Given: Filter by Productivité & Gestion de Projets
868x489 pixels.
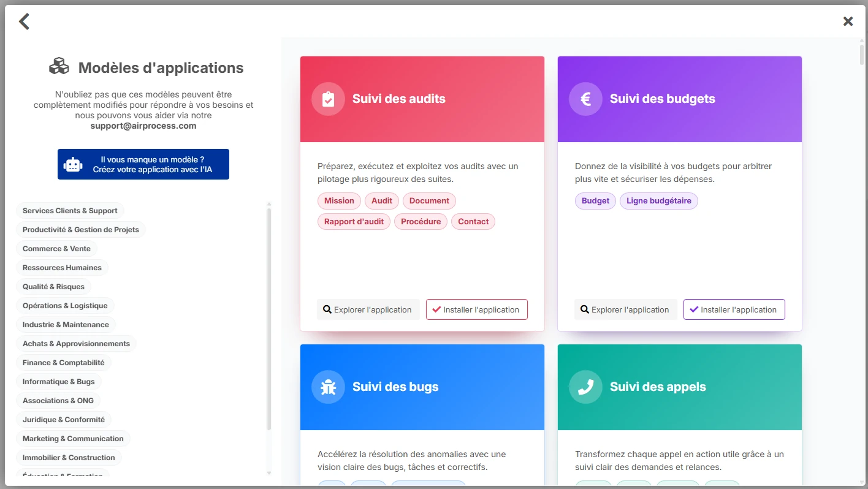Looking at the screenshot, I should (x=81, y=230).
